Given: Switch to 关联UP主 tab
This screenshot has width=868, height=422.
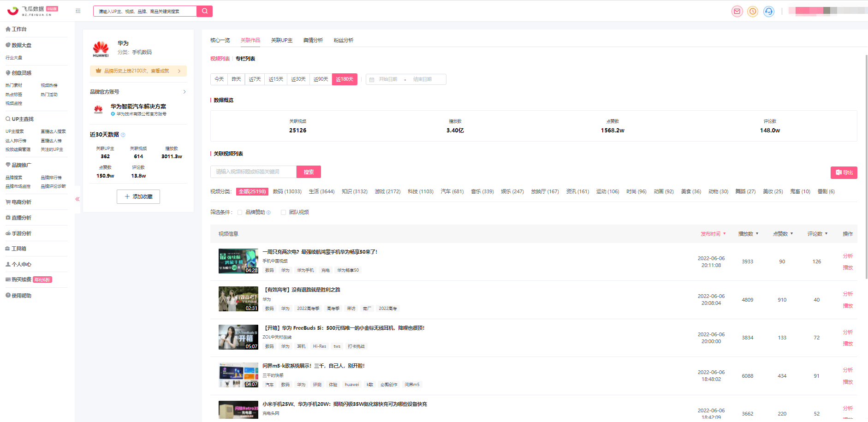Looking at the screenshot, I should [282, 41].
